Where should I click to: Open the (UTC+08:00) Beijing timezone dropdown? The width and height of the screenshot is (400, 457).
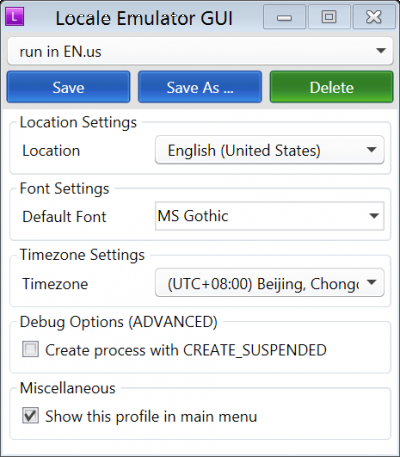(x=270, y=283)
